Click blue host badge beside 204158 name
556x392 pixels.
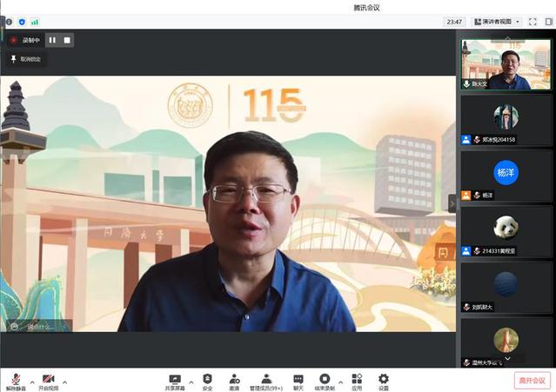point(466,140)
